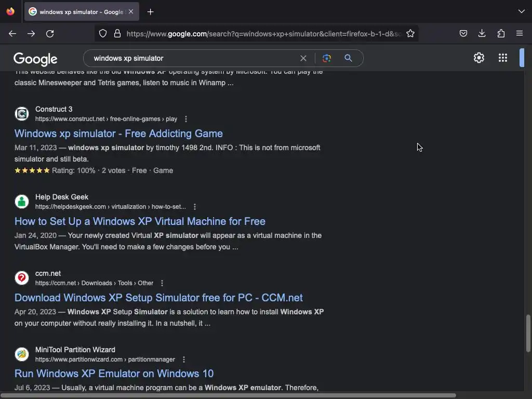Viewport: 532px width, 399px height.
Task: Bookmark this page with the star
Action: click(x=410, y=34)
